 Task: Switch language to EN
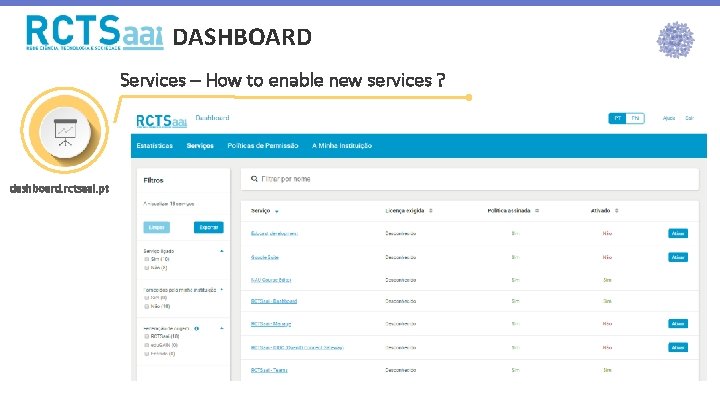click(635, 118)
